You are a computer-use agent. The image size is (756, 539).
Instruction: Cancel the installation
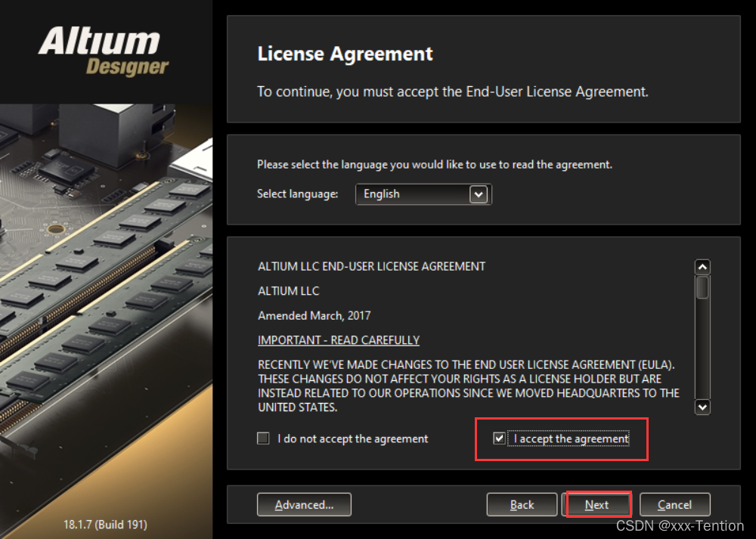(674, 505)
